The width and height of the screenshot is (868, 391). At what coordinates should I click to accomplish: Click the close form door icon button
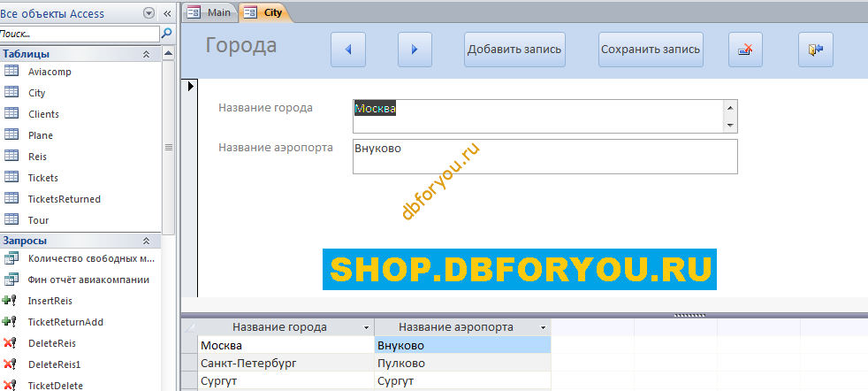pyautogui.click(x=816, y=50)
